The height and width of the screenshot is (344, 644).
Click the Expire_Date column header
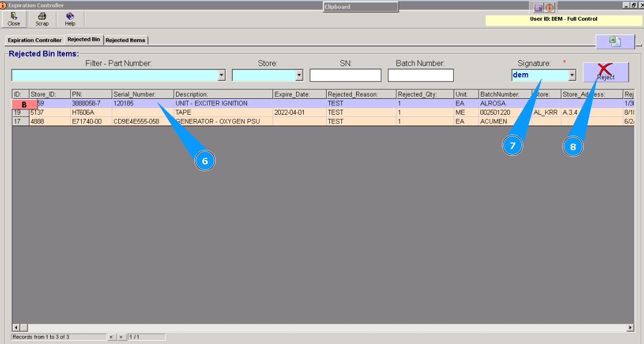(x=299, y=94)
